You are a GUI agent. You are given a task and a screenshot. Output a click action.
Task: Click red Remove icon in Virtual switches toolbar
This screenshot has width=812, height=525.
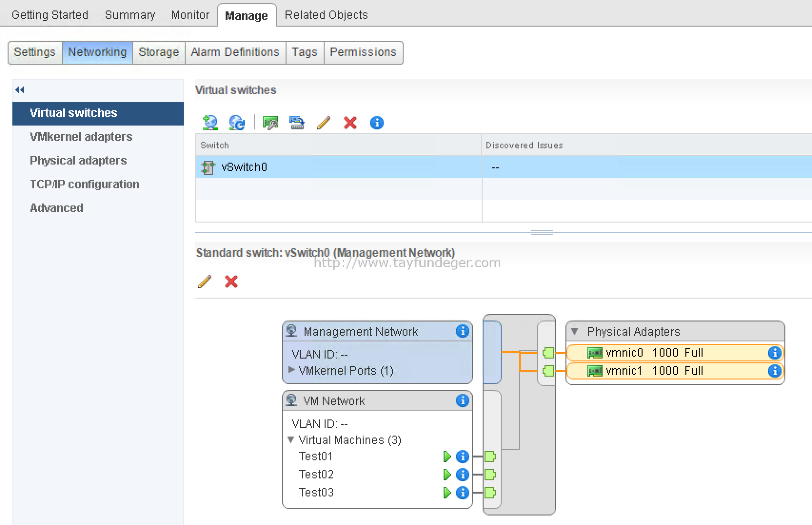coord(350,123)
